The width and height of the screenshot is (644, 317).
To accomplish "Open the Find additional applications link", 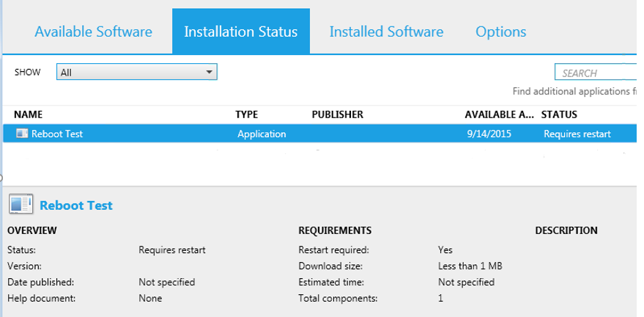I will 574,91.
